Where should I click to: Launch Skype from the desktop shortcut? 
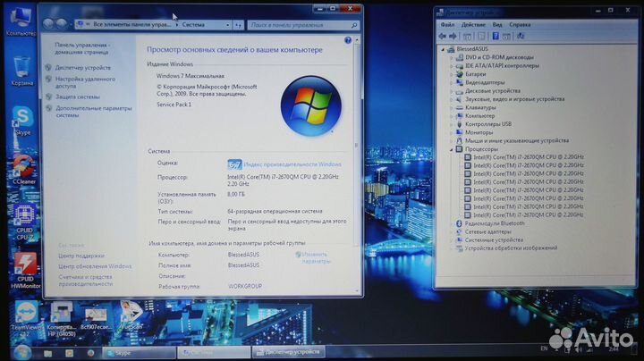[22, 121]
